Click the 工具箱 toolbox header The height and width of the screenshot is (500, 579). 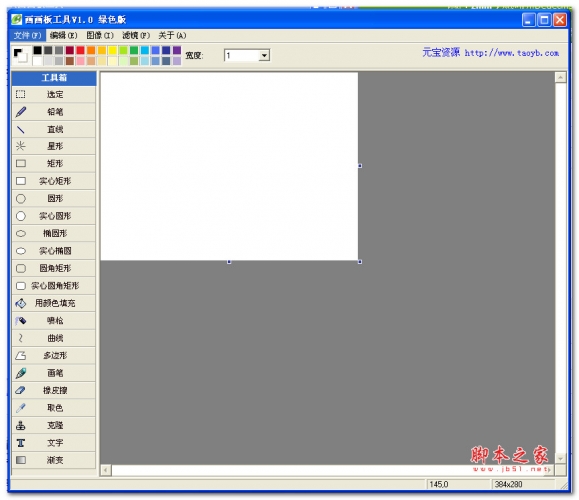point(54,78)
